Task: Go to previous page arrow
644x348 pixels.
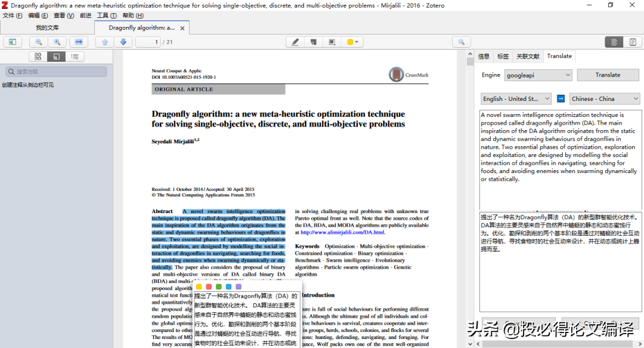Action: coord(105,42)
